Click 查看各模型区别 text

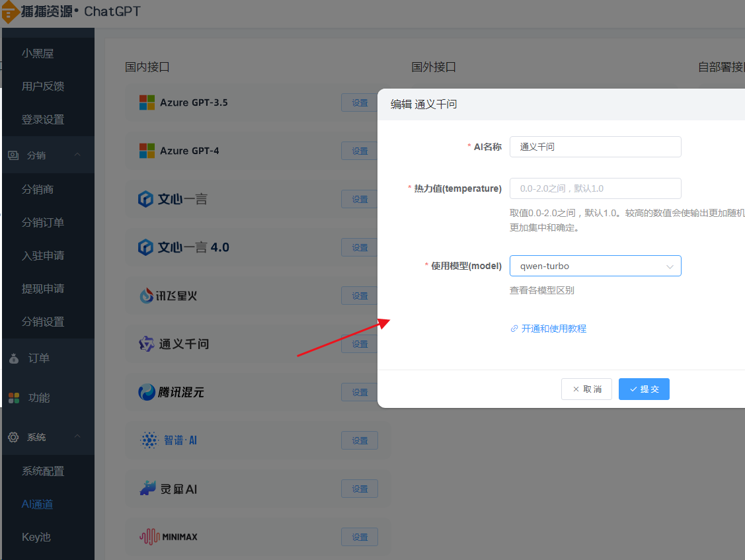click(541, 290)
